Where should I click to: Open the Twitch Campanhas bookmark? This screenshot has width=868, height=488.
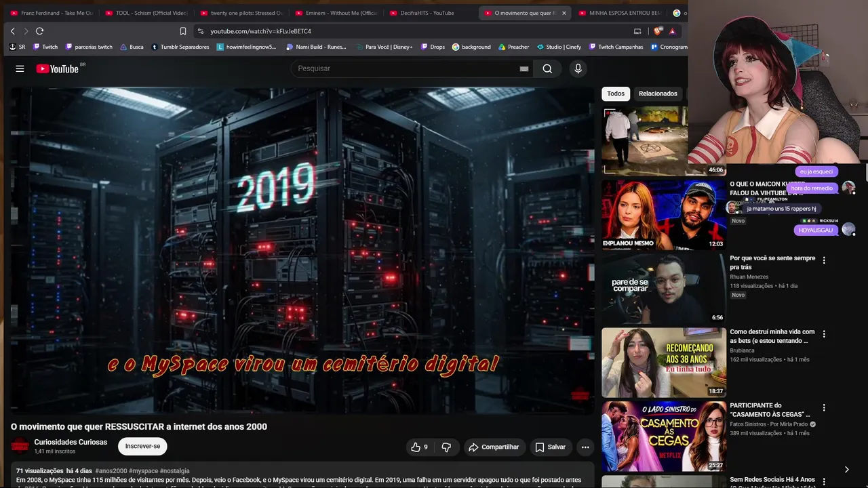(616, 47)
